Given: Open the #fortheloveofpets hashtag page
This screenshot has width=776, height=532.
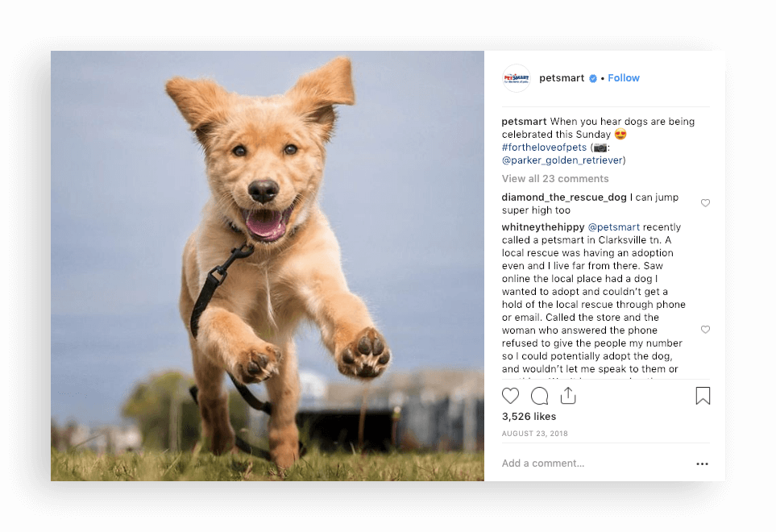Looking at the screenshot, I should 543,147.
